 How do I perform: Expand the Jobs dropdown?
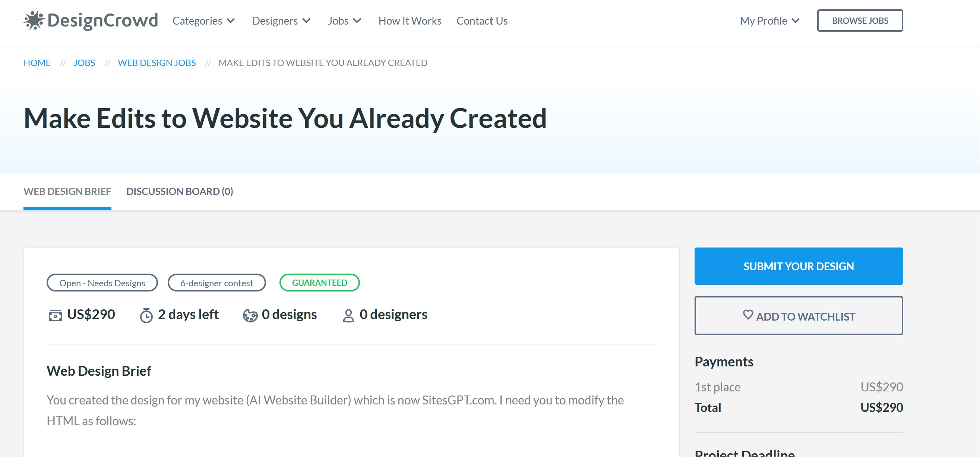344,21
